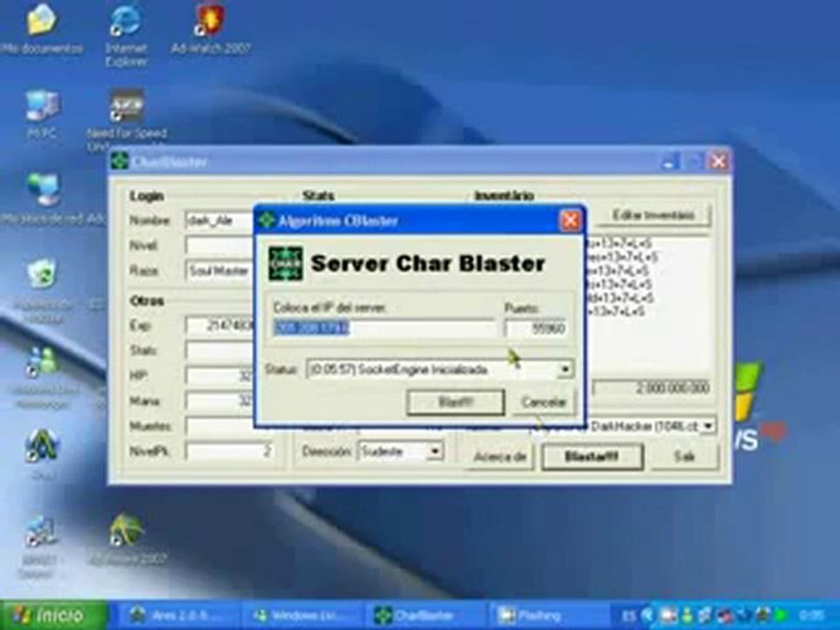840x630 pixels.
Task: Click Editar Inventario in CharBlaster window
Action: (653, 215)
